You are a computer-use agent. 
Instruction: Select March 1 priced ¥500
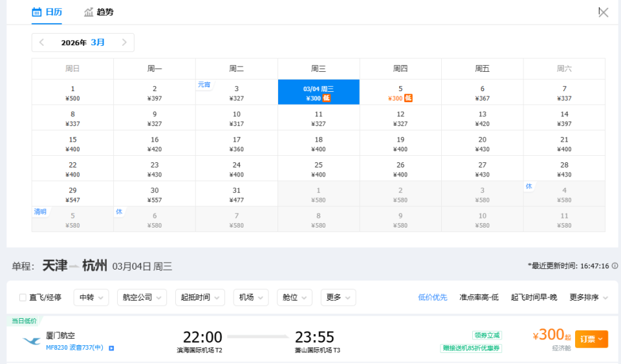click(x=72, y=92)
